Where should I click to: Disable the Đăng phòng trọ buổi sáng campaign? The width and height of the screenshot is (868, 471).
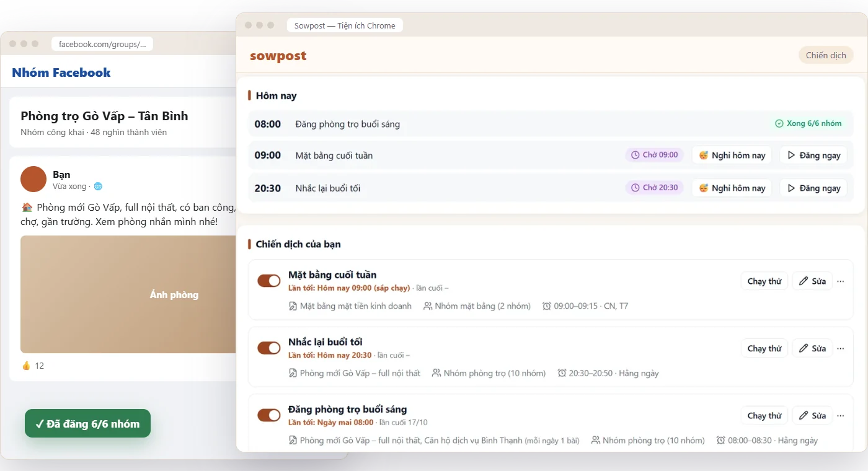tap(269, 415)
